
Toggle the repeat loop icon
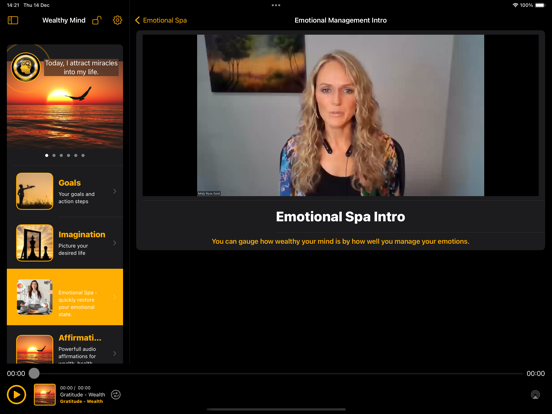116,395
